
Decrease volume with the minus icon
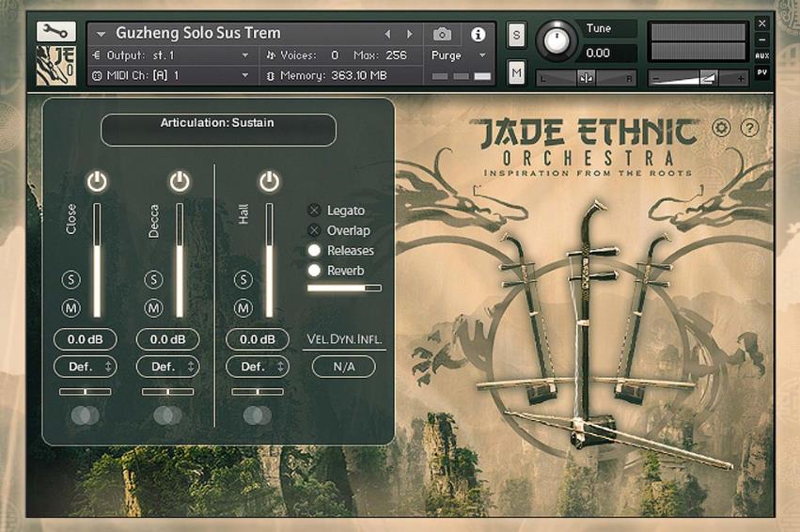click(656, 79)
